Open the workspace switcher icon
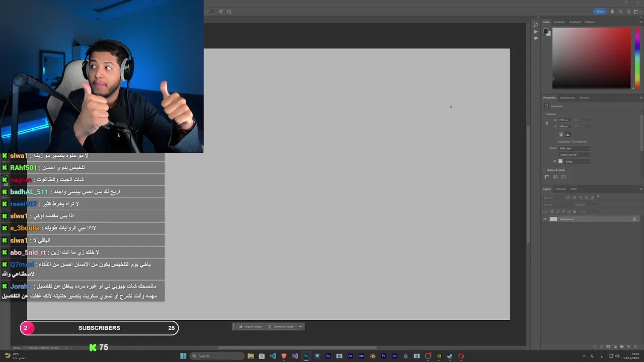 coord(636,12)
